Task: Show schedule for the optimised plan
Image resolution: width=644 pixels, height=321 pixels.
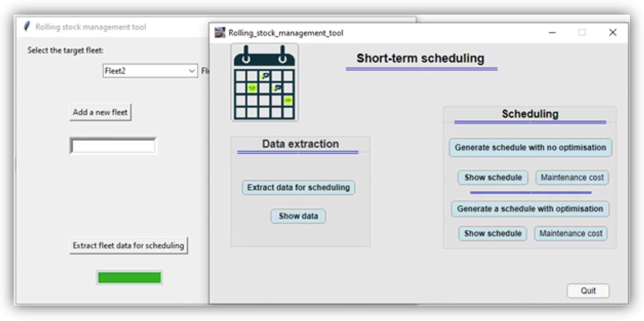Action: coord(493,234)
